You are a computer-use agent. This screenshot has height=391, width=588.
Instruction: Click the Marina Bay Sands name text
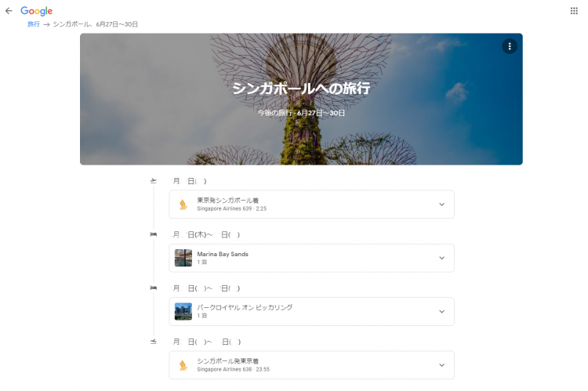point(223,254)
